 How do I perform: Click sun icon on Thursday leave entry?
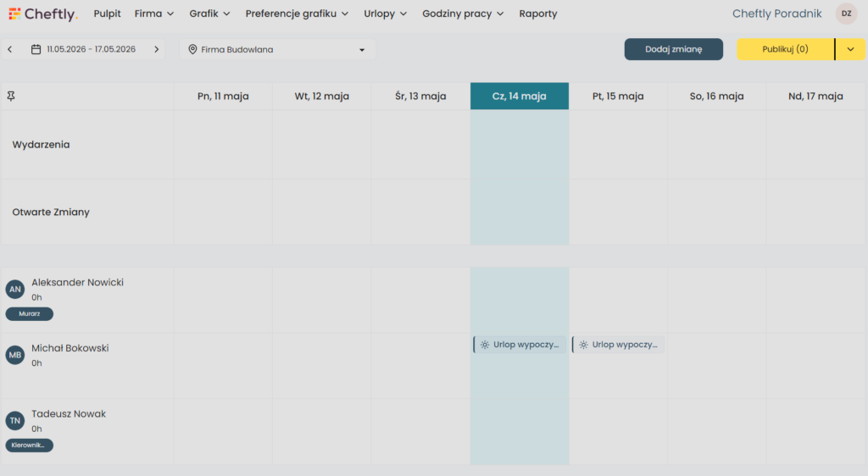pyautogui.click(x=485, y=345)
